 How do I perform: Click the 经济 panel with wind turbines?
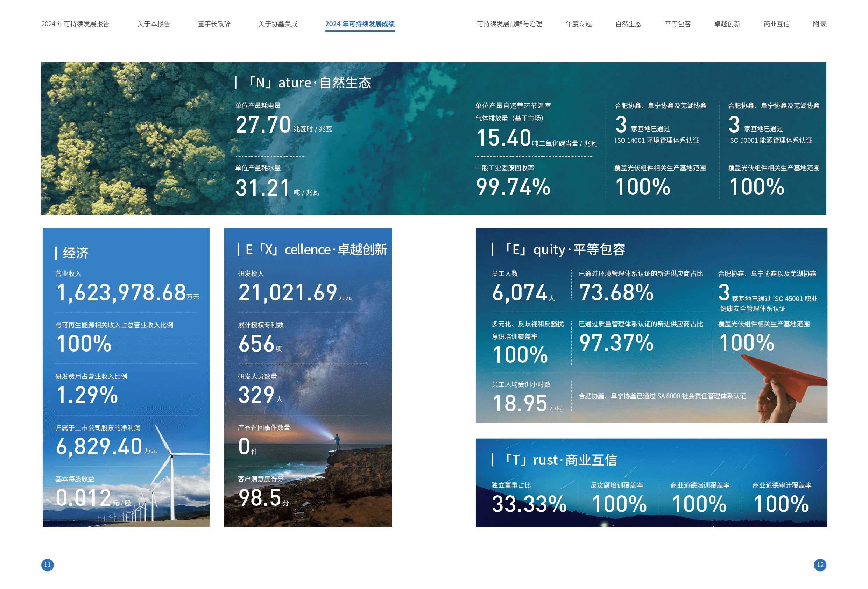pyautogui.click(x=125, y=377)
